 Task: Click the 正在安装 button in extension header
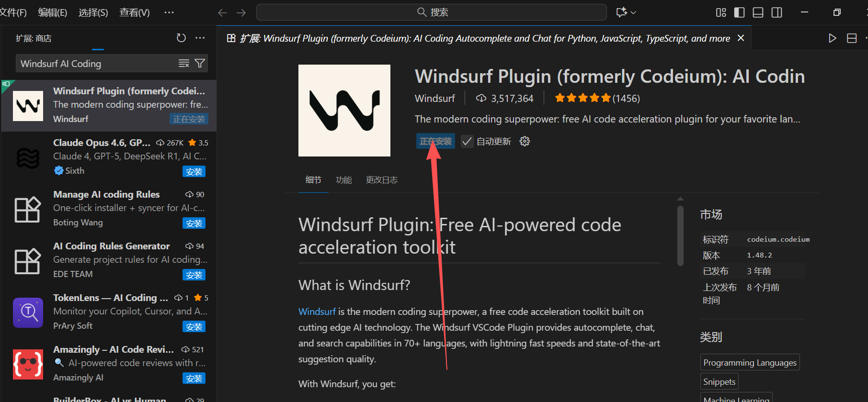coord(435,141)
